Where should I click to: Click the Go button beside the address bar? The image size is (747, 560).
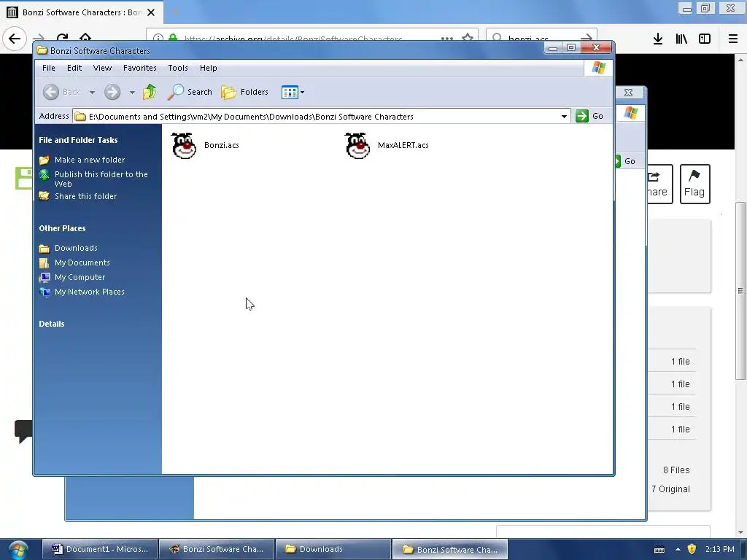click(589, 116)
